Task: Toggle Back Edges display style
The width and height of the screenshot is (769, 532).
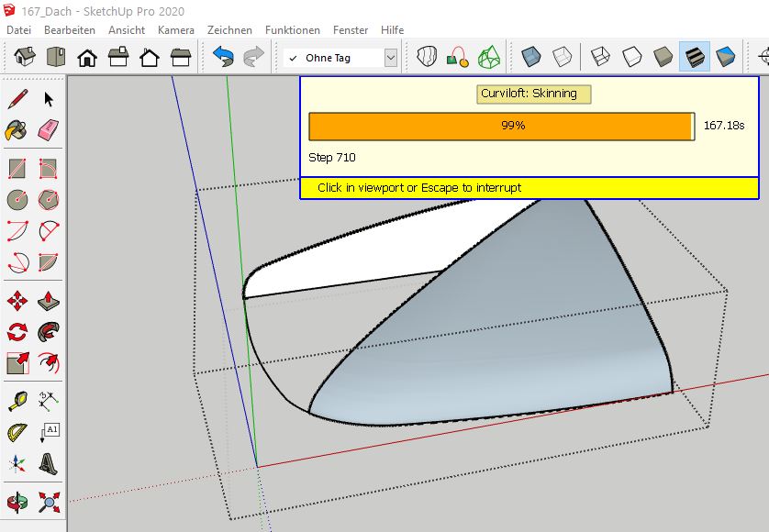Action: click(x=563, y=57)
